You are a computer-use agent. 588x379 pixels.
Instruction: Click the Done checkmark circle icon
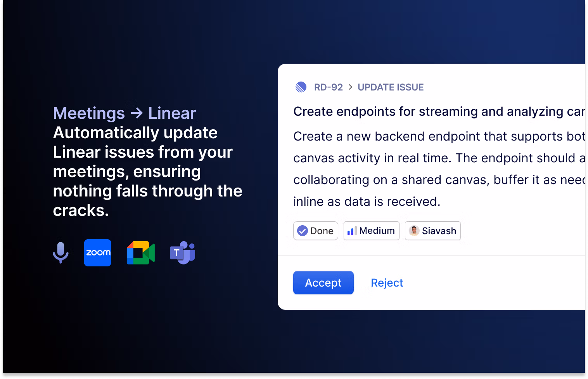pyautogui.click(x=303, y=231)
